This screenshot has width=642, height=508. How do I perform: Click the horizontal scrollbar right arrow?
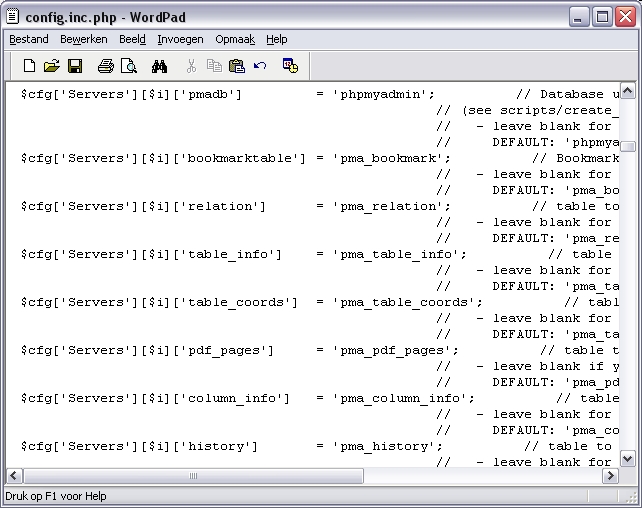click(x=611, y=476)
